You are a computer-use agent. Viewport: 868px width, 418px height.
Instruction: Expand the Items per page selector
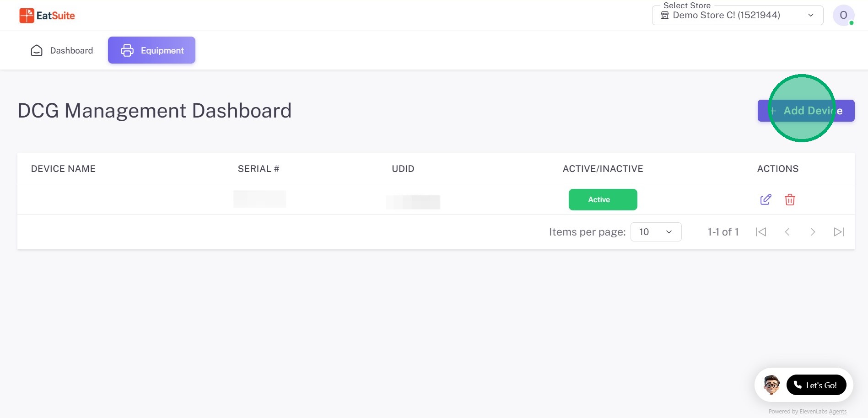tap(656, 232)
